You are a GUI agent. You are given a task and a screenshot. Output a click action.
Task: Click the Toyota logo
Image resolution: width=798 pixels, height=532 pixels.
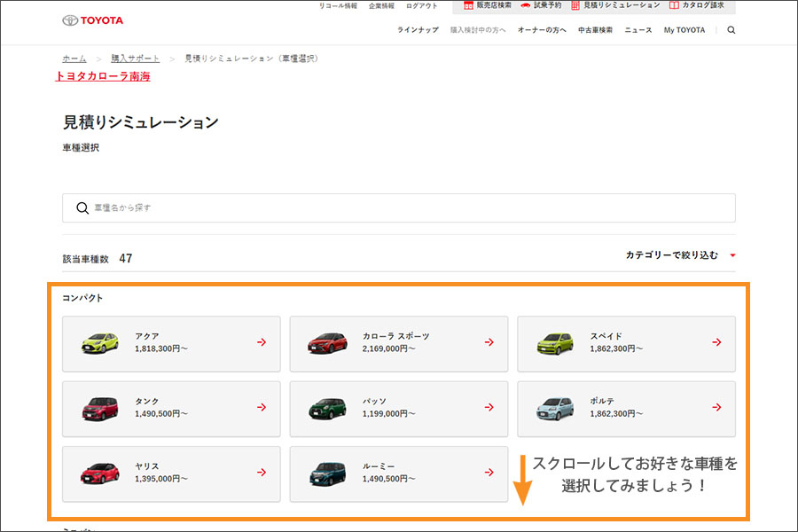[x=92, y=20]
